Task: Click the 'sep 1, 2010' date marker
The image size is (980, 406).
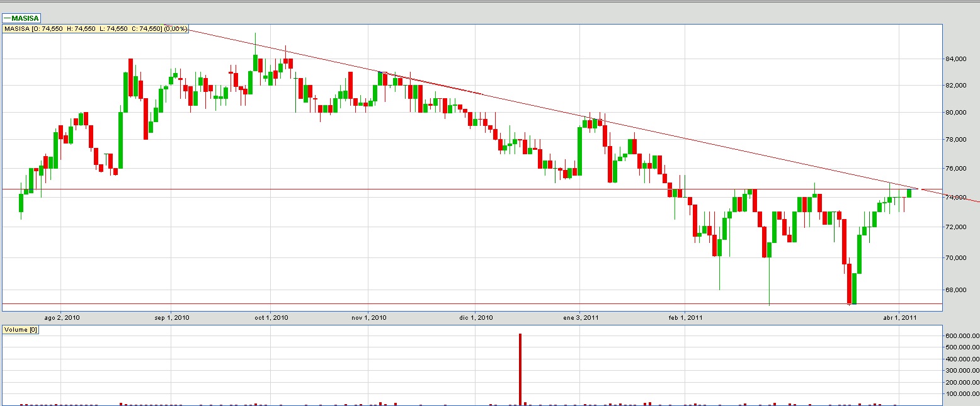Action: coord(171,318)
